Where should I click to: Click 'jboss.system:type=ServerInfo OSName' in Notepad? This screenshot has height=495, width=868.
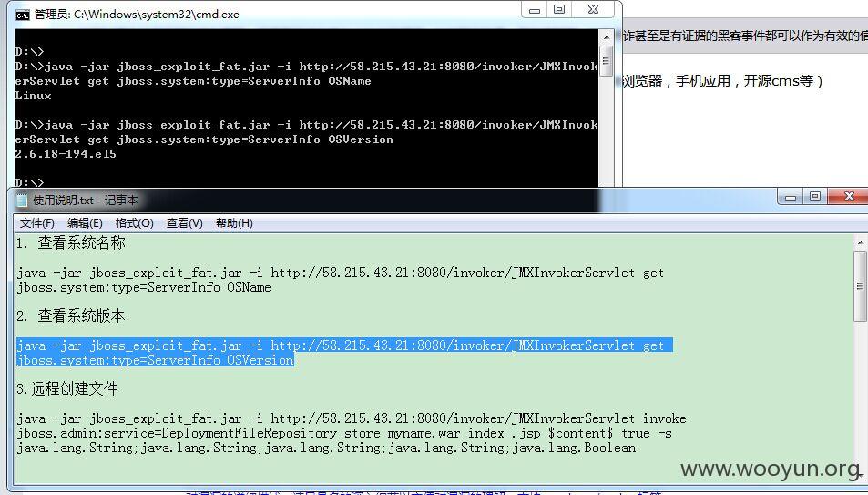(144, 287)
